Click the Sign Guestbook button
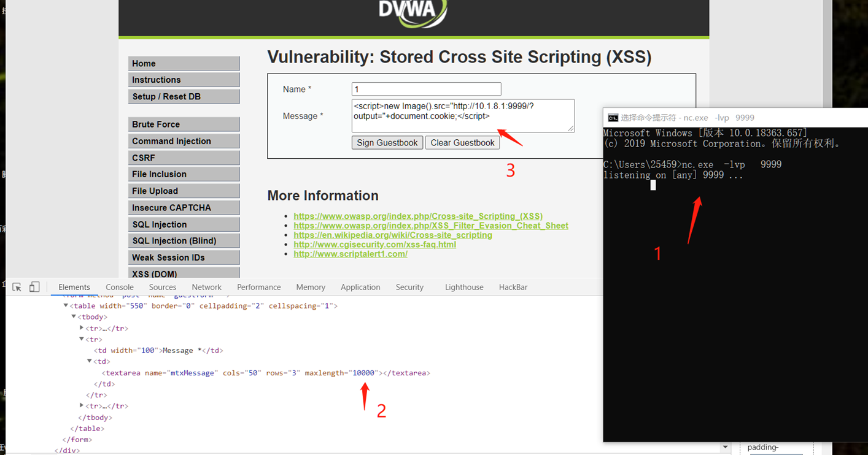The width and height of the screenshot is (868, 455). click(387, 143)
